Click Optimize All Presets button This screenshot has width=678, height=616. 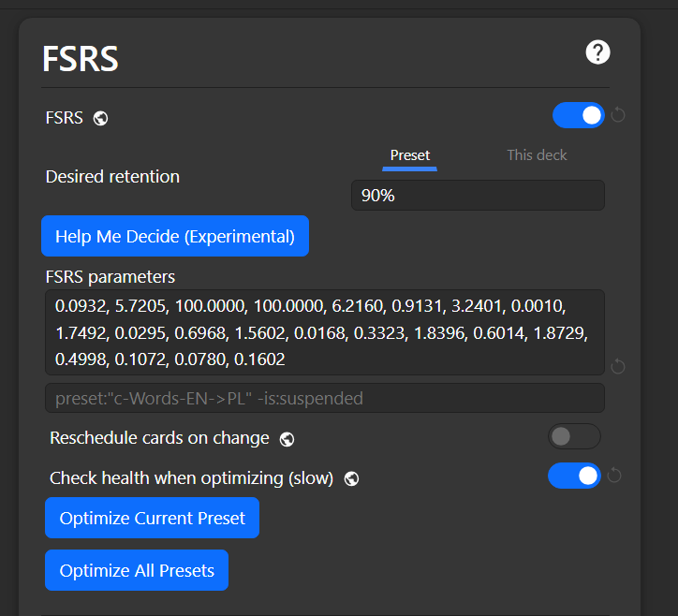[x=137, y=570]
